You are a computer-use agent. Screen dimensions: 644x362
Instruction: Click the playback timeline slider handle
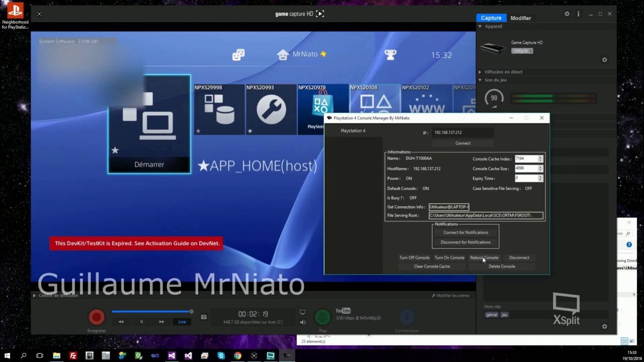191,312
